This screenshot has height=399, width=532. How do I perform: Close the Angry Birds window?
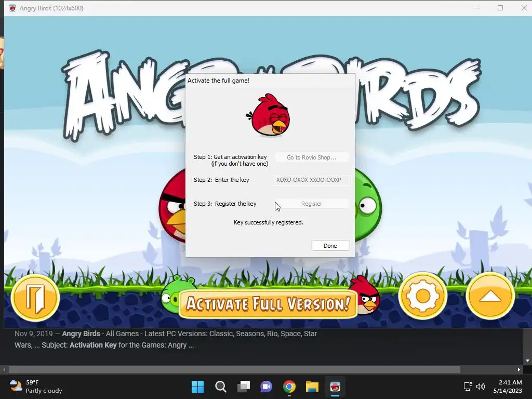coord(524,8)
